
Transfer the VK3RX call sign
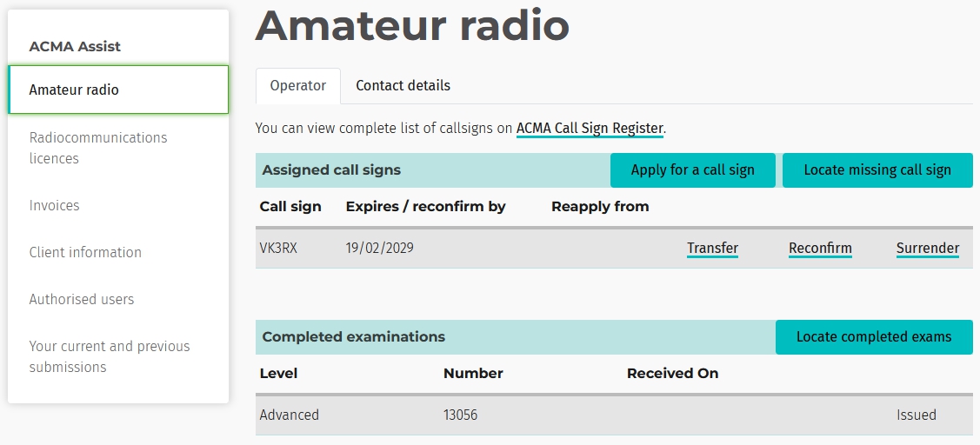pyautogui.click(x=712, y=249)
